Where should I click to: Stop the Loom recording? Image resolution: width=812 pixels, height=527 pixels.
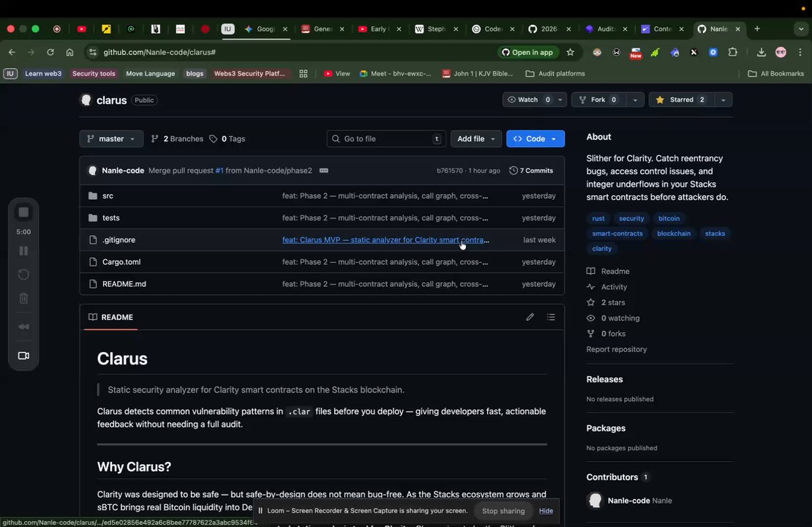[23, 212]
